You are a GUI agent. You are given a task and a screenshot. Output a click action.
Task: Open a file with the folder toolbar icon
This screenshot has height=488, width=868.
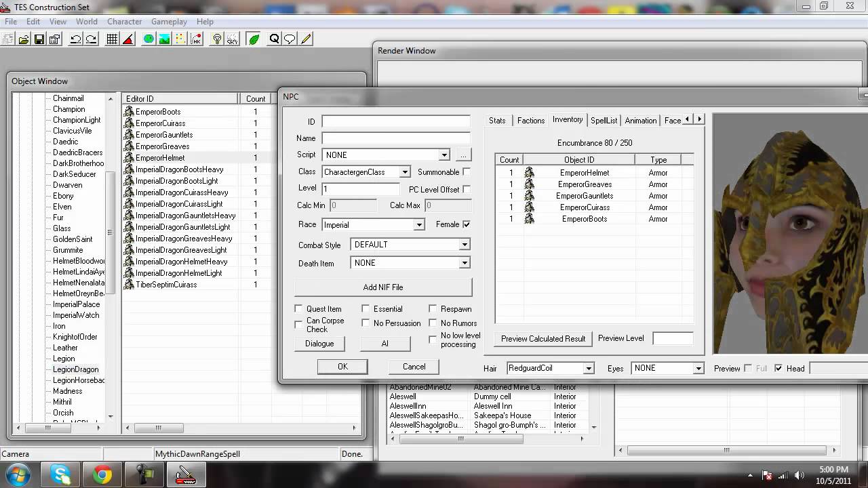tap(24, 39)
